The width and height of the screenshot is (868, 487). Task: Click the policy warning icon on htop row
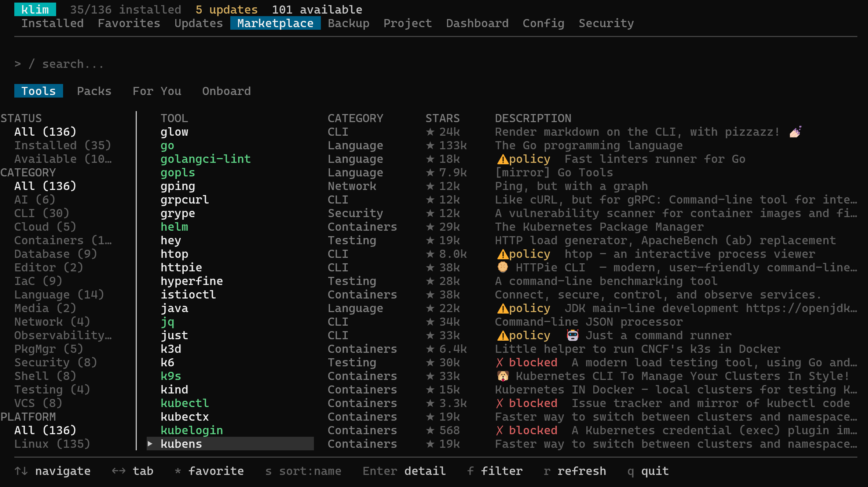[503, 254]
